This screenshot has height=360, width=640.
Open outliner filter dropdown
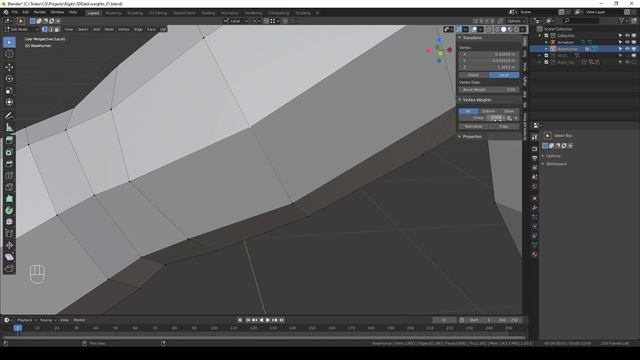[x=623, y=20]
